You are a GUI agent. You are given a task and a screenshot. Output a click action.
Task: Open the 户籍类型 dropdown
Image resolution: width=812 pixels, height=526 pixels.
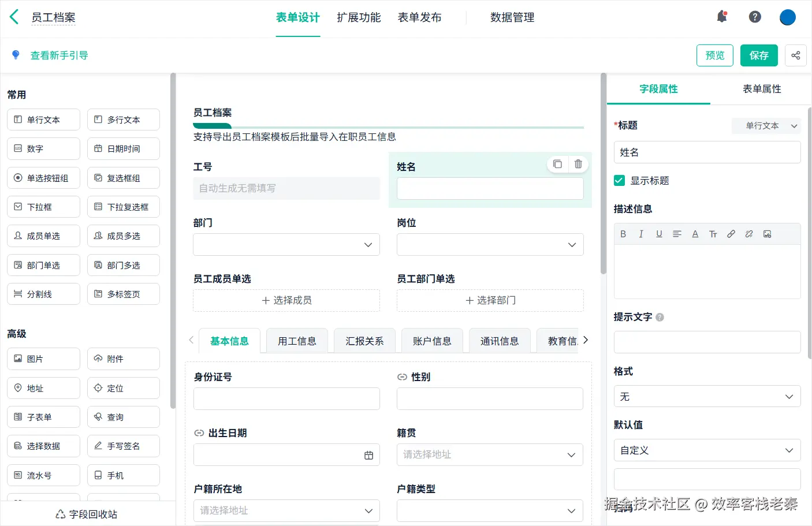490,510
